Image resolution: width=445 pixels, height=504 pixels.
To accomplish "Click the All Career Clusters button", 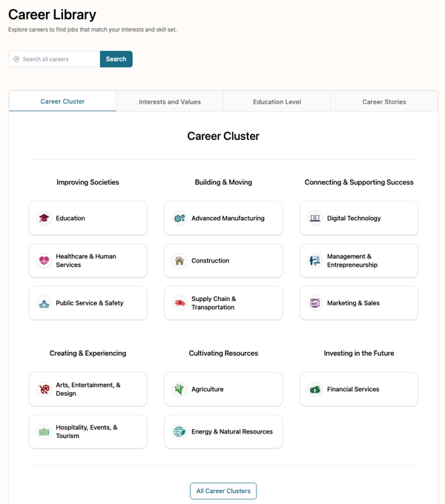I will pos(223,491).
